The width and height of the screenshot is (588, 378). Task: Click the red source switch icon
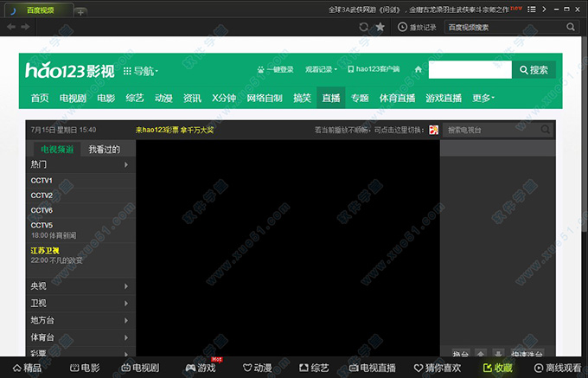pos(433,130)
